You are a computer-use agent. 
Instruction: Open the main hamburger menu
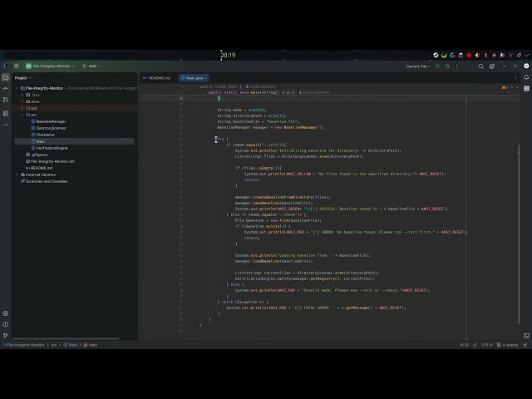click(x=17, y=66)
